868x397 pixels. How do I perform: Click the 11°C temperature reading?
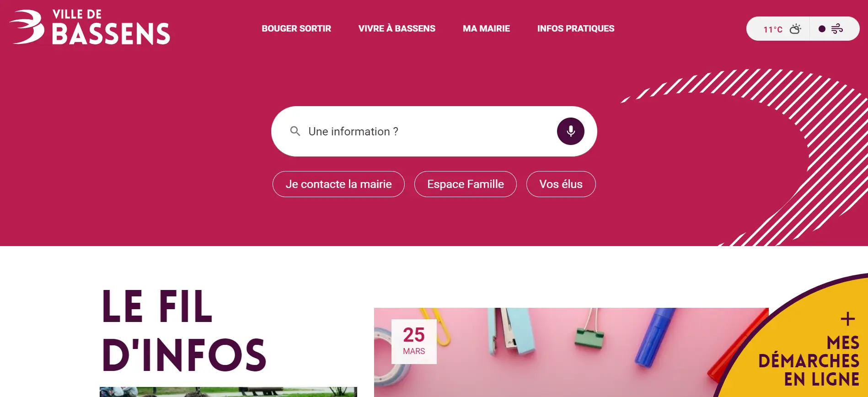(772, 29)
